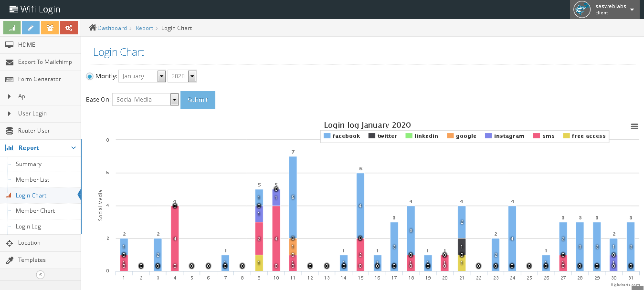This screenshot has width=644, height=290.
Task: Click the orange users shortcut icon
Action: [x=50, y=28]
